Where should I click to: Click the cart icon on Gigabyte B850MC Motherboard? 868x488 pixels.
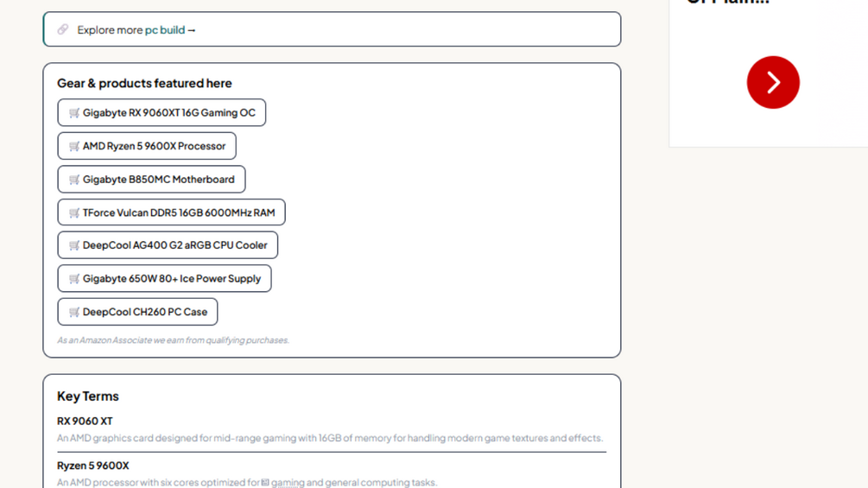click(74, 180)
